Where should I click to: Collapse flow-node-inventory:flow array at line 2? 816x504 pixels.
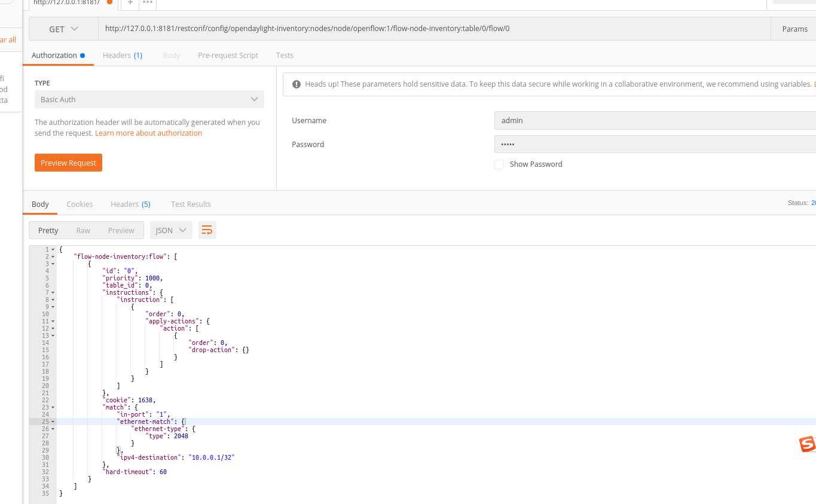[53, 256]
